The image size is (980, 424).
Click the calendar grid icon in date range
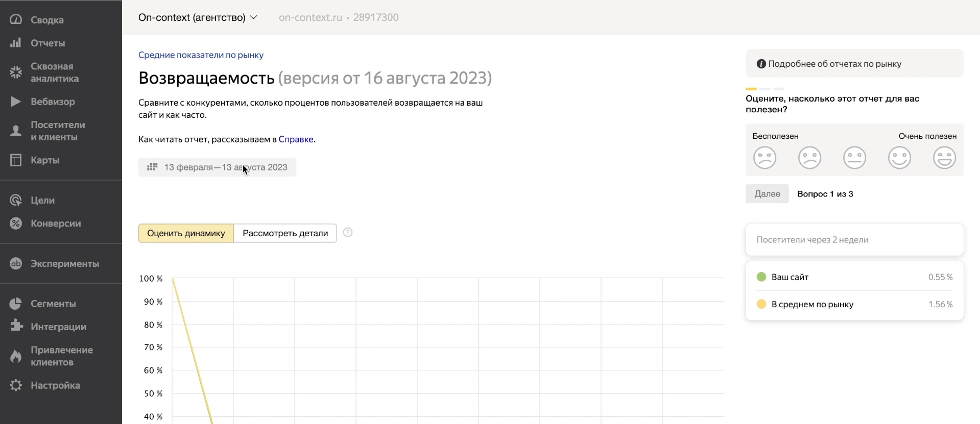point(152,167)
